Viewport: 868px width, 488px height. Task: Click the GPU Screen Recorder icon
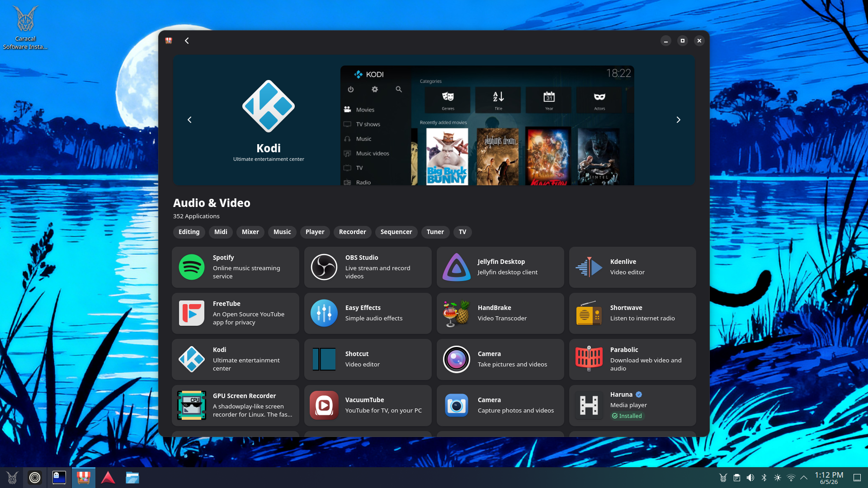pyautogui.click(x=192, y=405)
